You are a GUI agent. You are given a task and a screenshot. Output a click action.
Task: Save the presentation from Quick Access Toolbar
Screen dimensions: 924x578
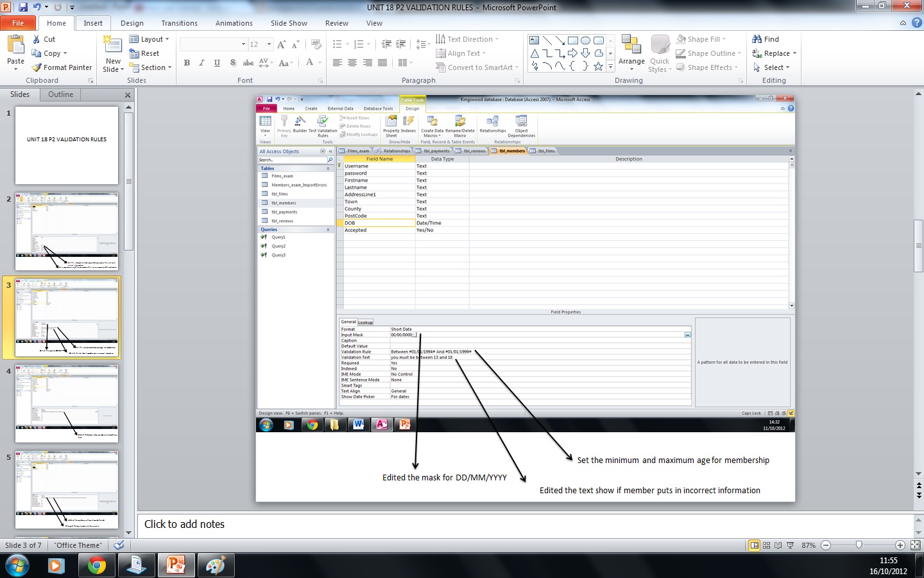(x=24, y=7)
